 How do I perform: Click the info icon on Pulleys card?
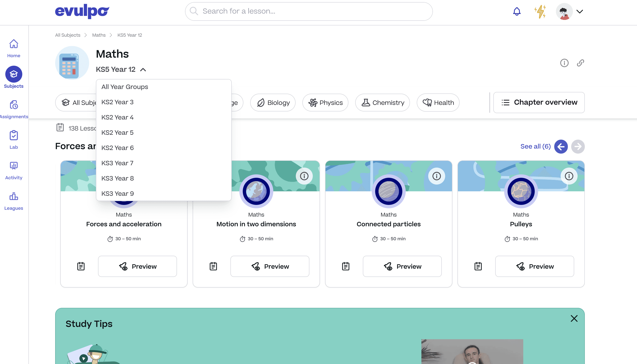[x=569, y=176]
